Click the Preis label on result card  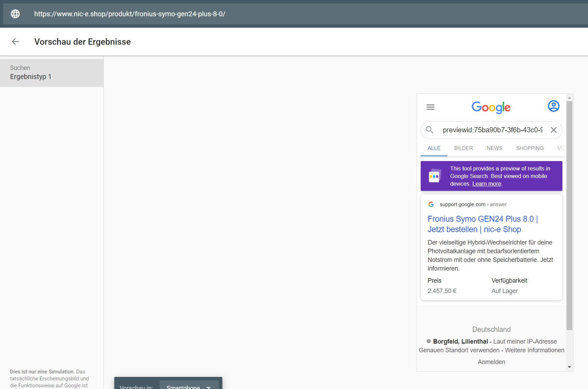pyautogui.click(x=434, y=281)
